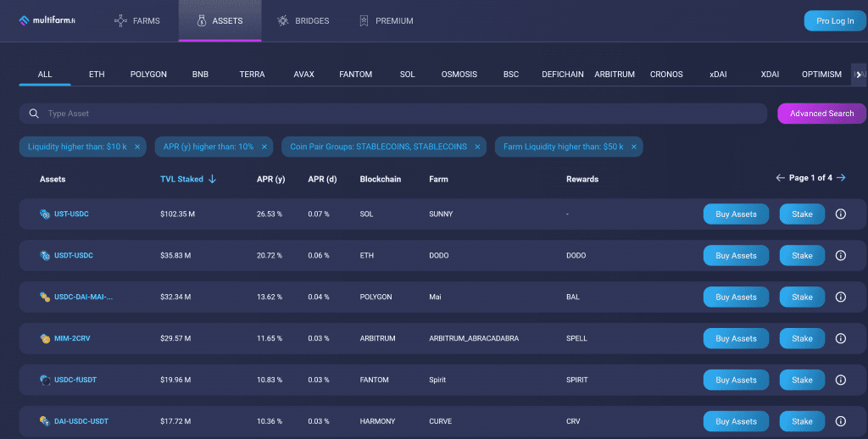The image size is (868, 439).
Task: Buy Assets for UST-USDC
Action: tap(736, 214)
